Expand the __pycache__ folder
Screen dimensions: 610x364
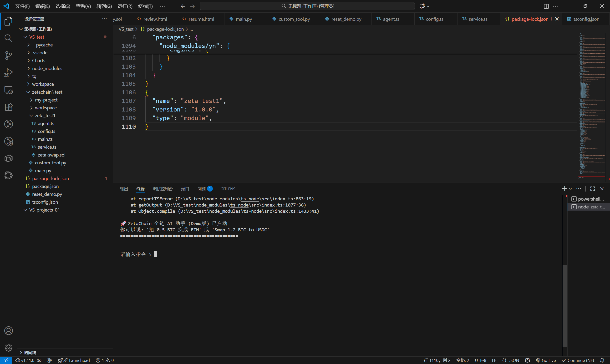coord(28,45)
